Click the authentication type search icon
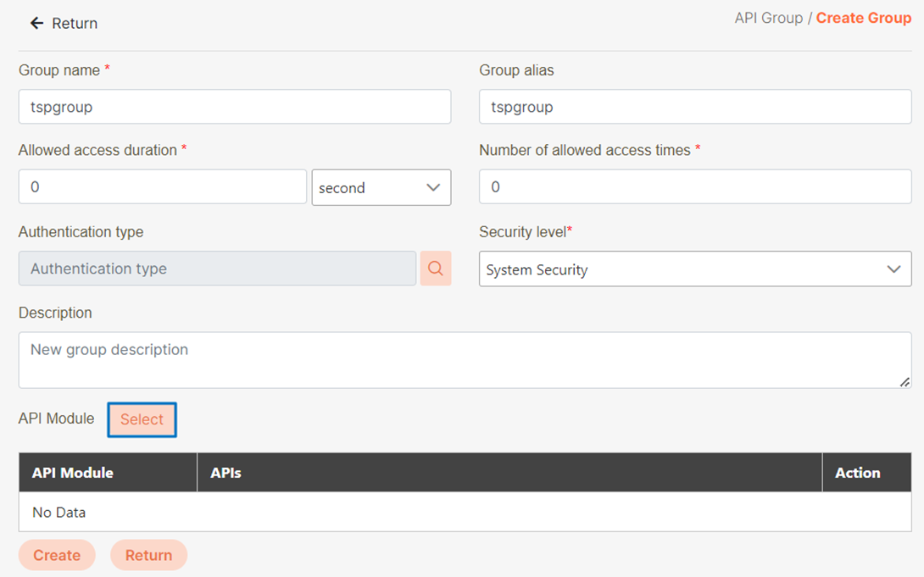The height and width of the screenshot is (577, 924). [436, 269]
